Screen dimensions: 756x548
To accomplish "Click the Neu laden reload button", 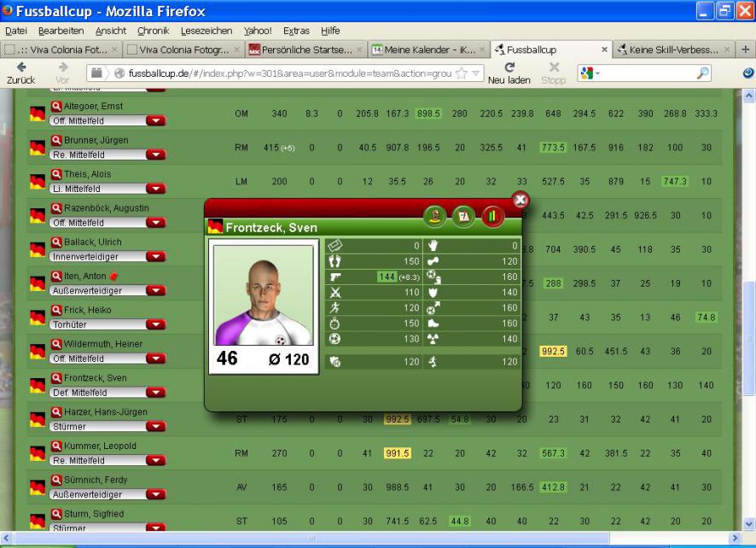I will [x=509, y=72].
